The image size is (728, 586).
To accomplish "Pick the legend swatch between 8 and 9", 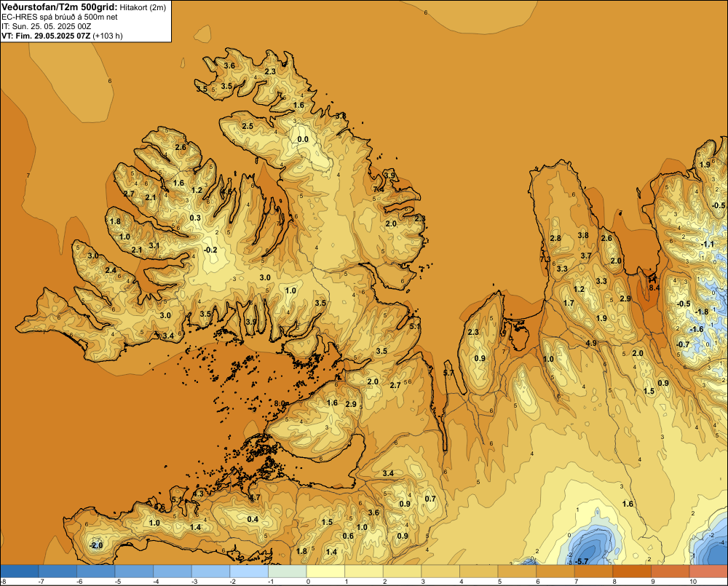I will (632, 571).
